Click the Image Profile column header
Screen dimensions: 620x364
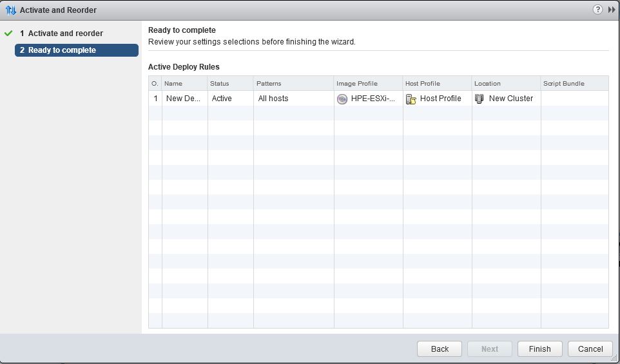pyautogui.click(x=368, y=83)
